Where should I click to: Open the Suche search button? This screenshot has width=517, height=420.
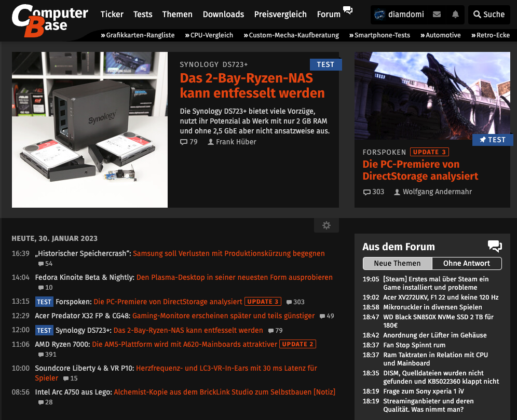(489, 15)
